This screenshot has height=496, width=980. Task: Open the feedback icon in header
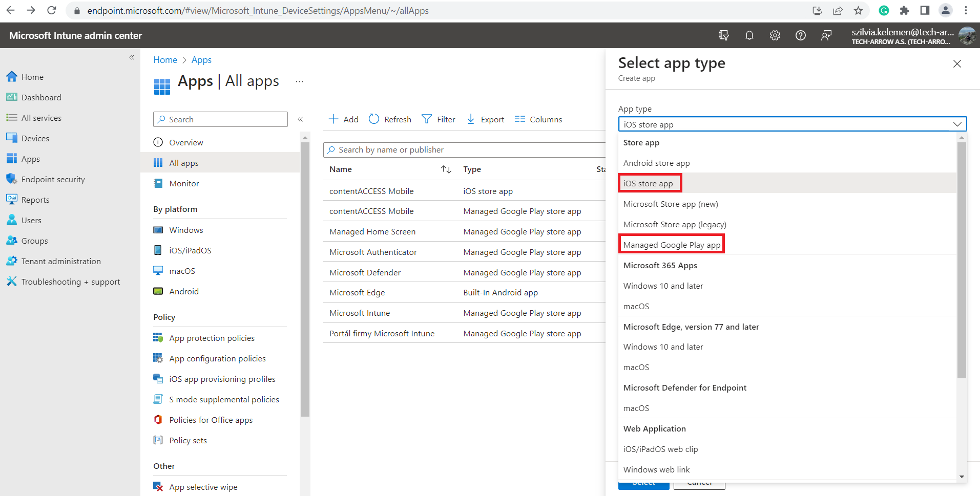point(826,35)
